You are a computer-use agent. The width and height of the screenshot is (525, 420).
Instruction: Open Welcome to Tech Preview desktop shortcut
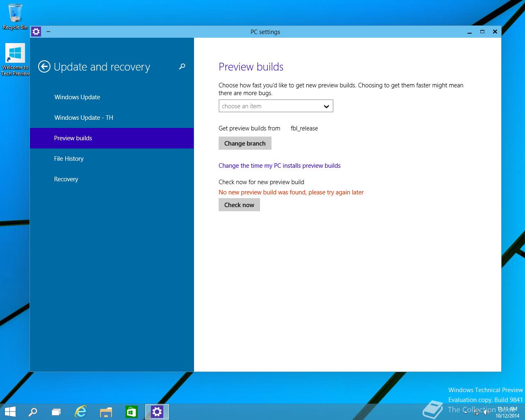15,60
